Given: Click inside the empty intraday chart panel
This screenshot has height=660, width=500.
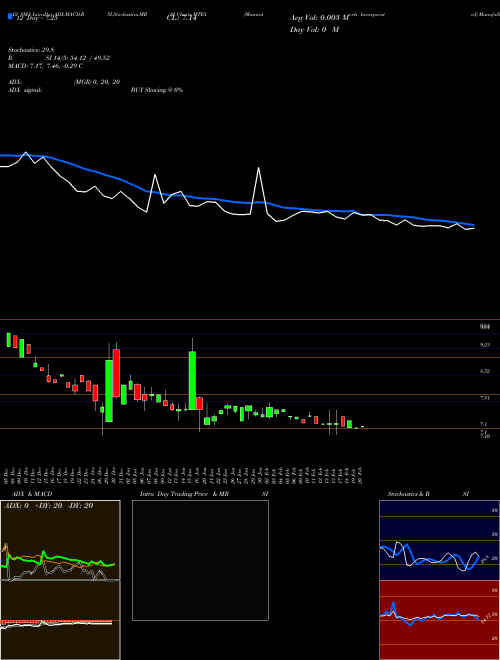Looking at the screenshot, I should pyautogui.click(x=200, y=560).
